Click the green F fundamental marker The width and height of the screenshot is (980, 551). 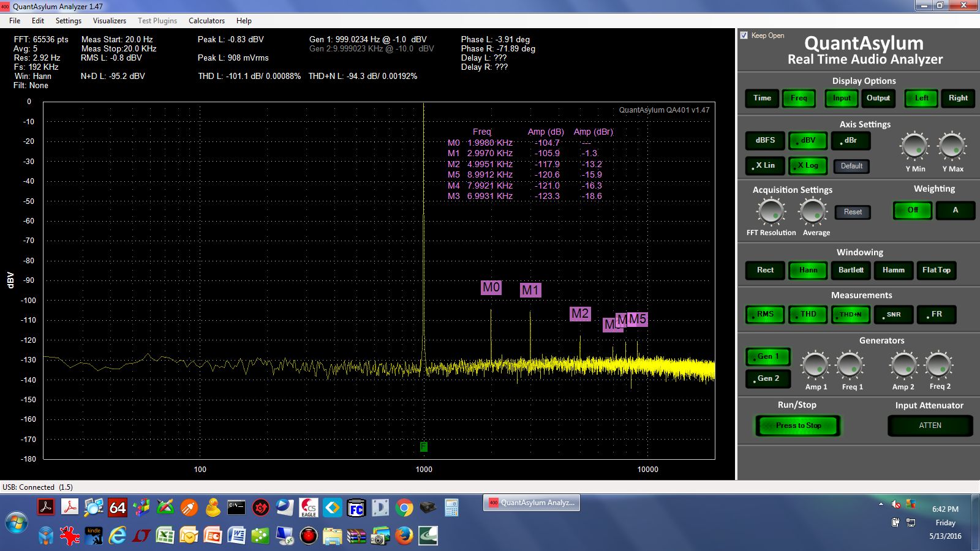tap(423, 447)
